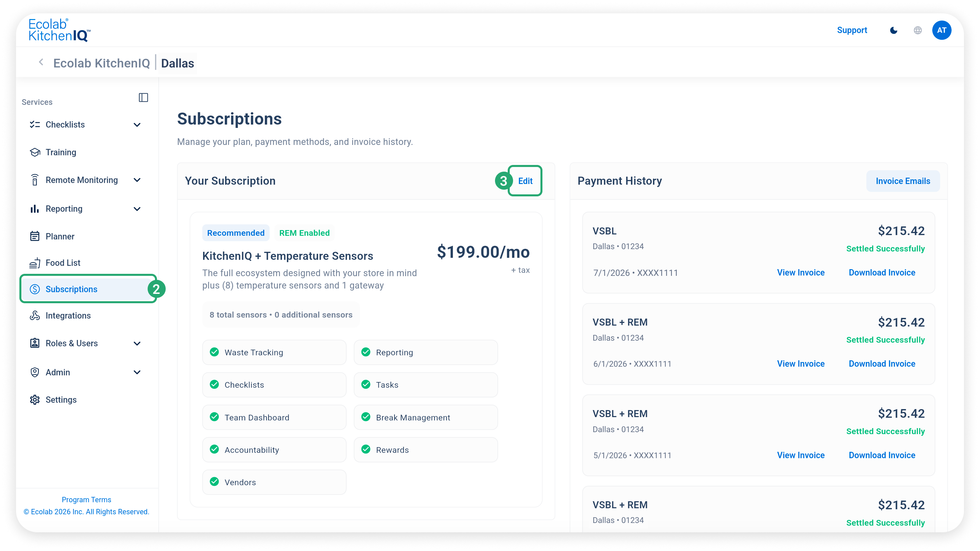Click the $199.00/mo price
Screen dimensions: 980x551
[x=483, y=252]
